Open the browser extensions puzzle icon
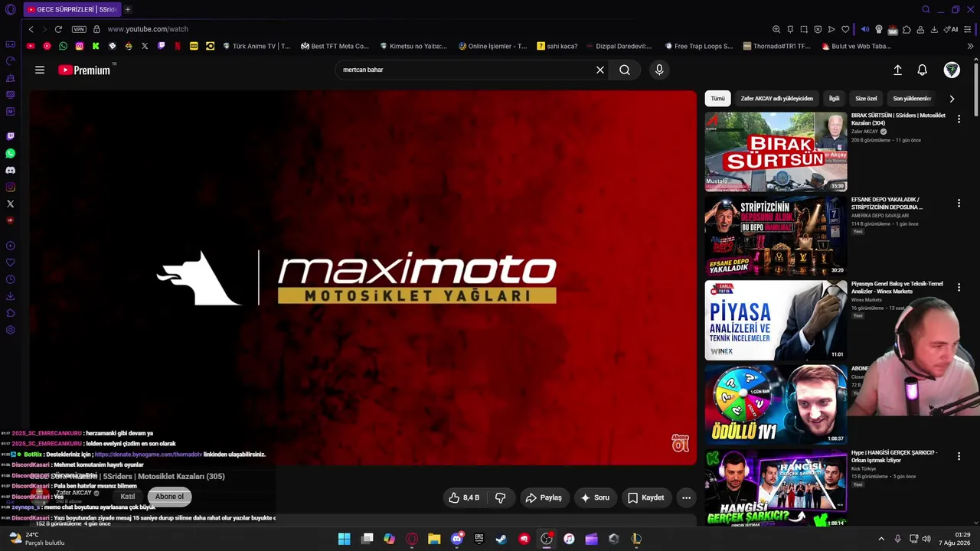The height and width of the screenshot is (551, 980). coord(906,29)
